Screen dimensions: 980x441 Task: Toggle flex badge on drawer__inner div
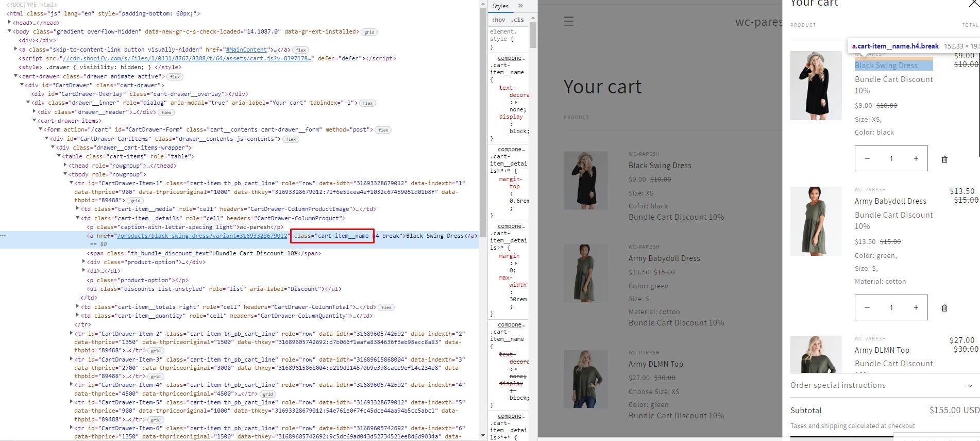[367, 103]
